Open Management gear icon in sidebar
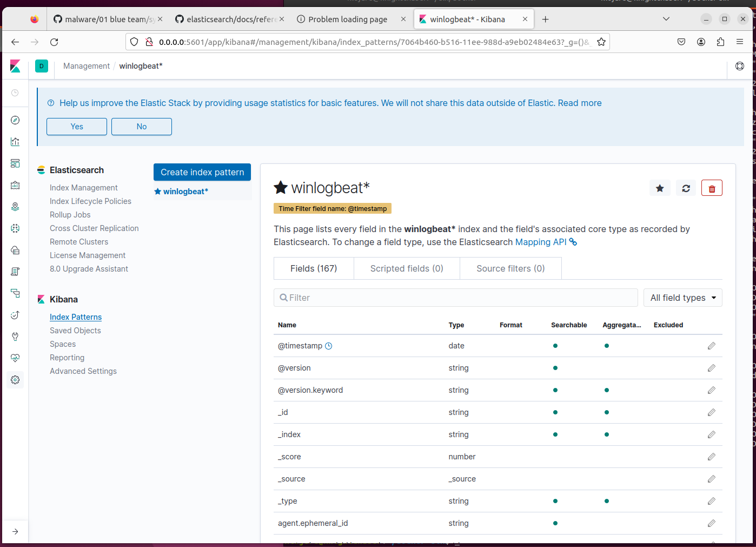 coord(15,380)
